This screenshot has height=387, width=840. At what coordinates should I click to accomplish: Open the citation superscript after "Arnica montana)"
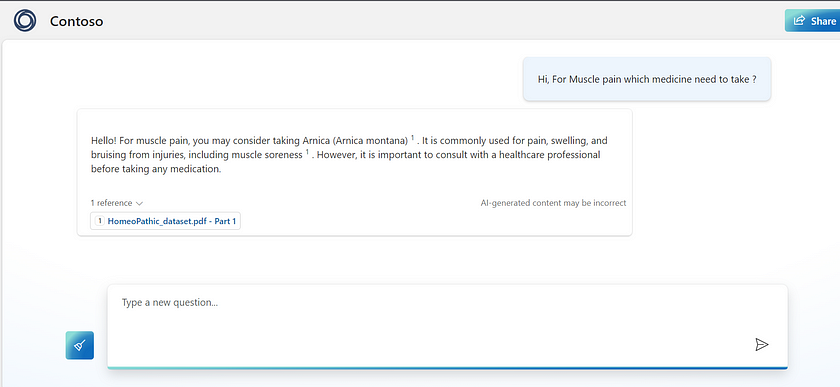(x=412, y=138)
